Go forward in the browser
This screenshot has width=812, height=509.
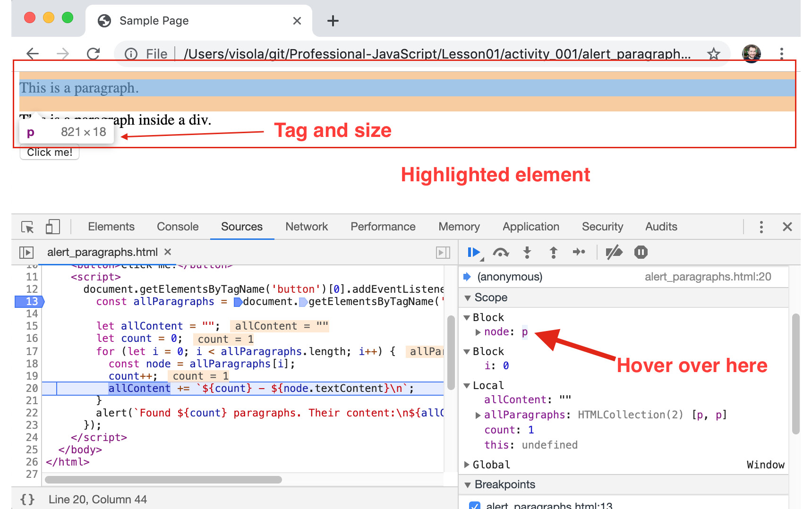(x=63, y=54)
